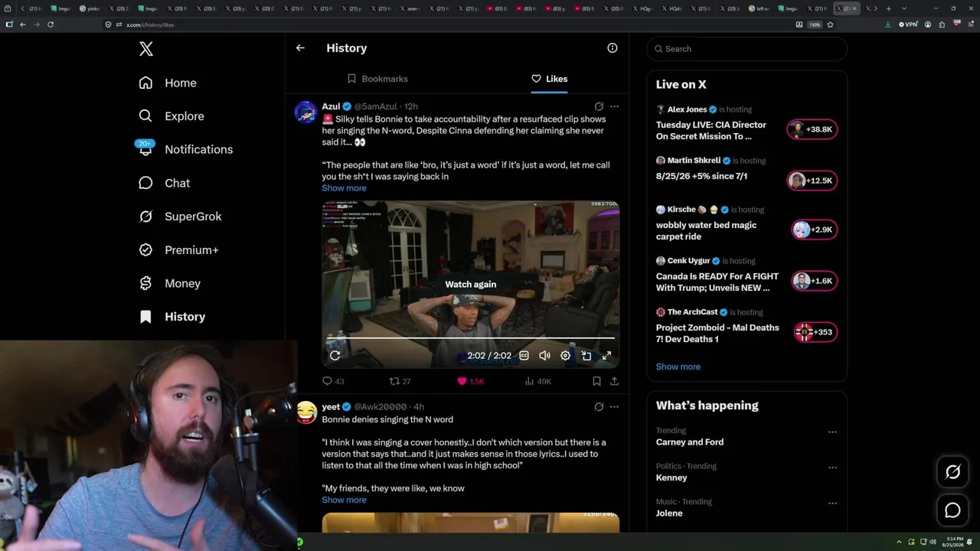Open a new browser tab

(x=888, y=8)
